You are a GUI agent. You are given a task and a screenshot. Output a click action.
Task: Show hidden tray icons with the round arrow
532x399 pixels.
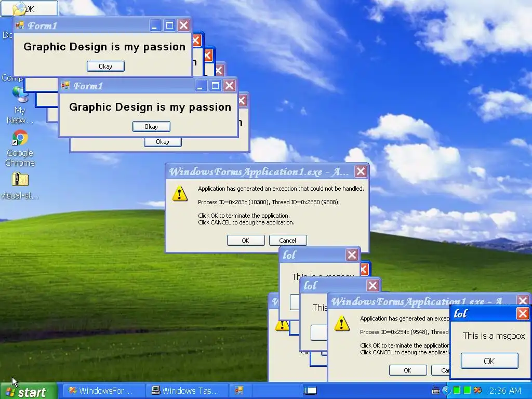click(x=446, y=391)
